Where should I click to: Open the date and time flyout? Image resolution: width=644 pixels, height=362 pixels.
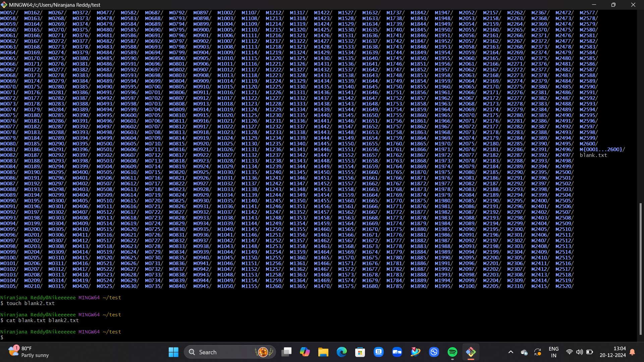coord(612,352)
